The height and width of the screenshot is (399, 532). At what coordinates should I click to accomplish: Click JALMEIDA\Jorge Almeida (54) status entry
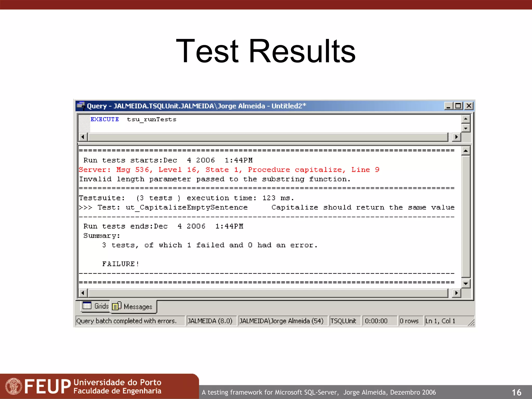click(283, 321)
